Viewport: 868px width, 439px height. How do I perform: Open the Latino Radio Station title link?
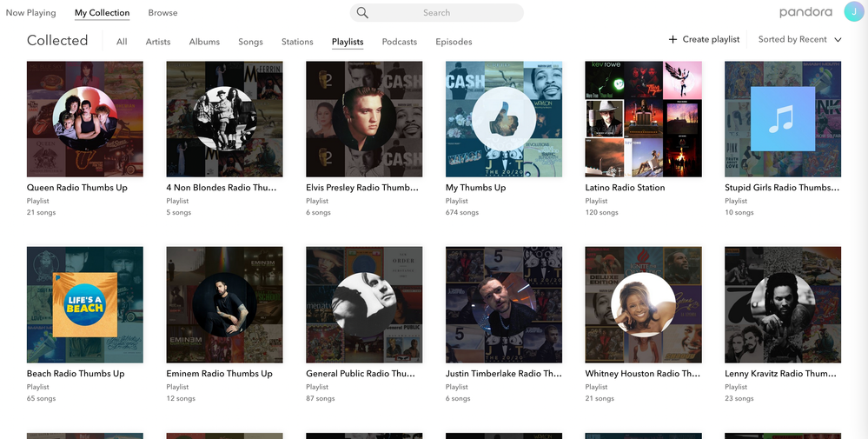(x=625, y=188)
